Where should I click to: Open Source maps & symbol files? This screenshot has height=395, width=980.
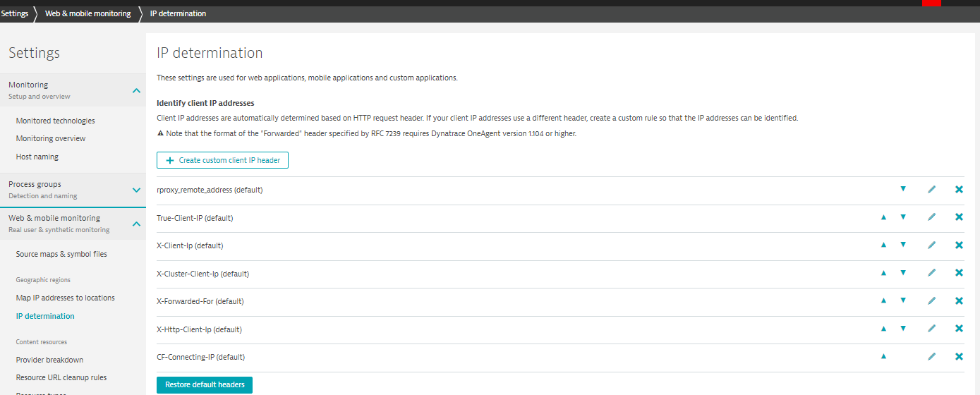tap(61, 254)
